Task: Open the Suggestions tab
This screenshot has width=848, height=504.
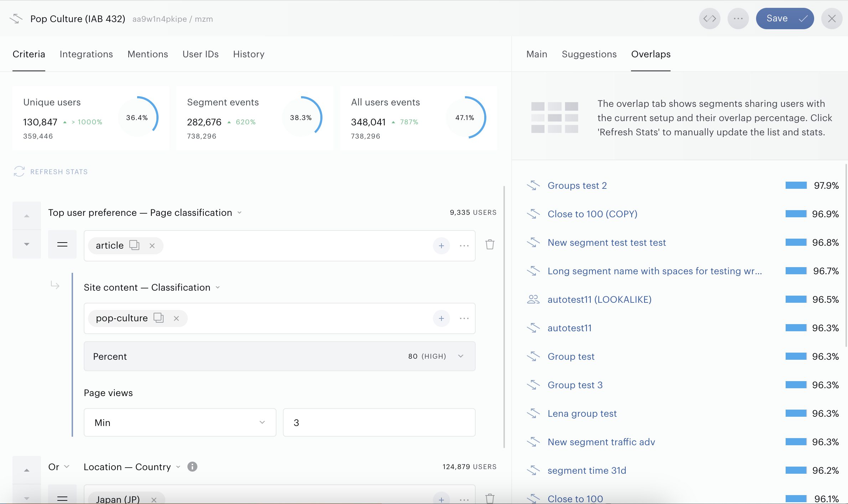Action: pos(589,54)
